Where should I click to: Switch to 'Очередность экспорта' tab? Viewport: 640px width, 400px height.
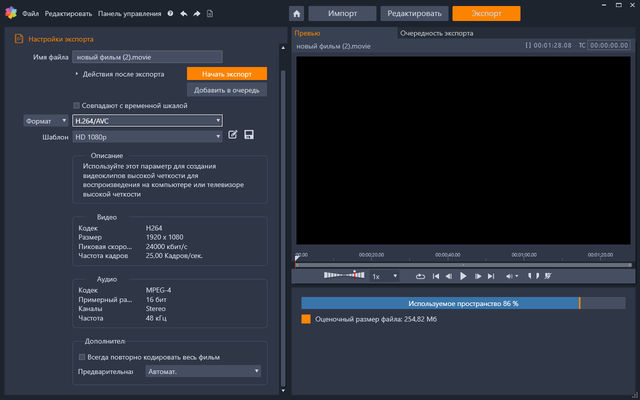click(x=436, y=33)
